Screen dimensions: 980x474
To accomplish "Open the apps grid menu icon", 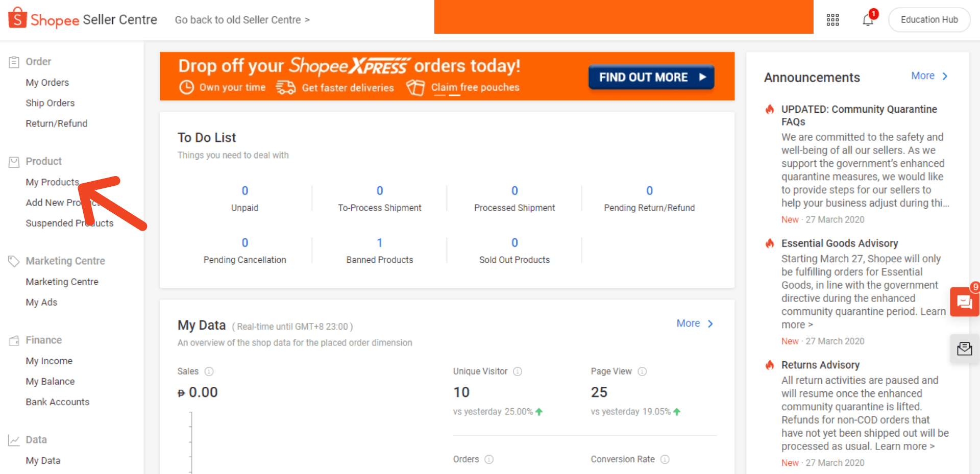I will [832, 20].
